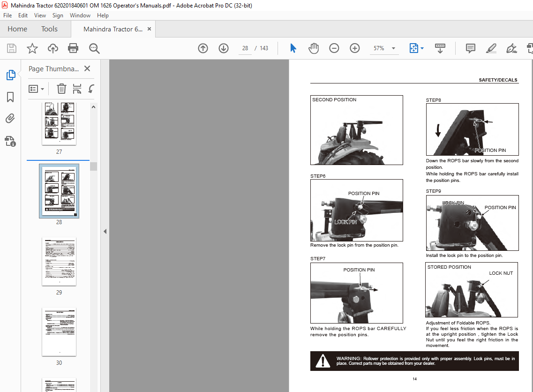Open the zoom percentage dropdown
This screenshot has height=392, width=533.
(x=393, y=48)
